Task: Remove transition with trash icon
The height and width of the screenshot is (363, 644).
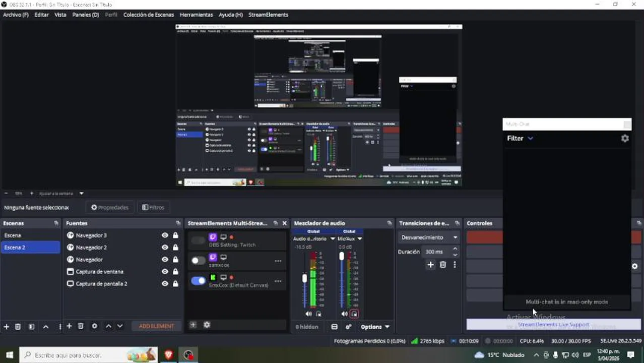Action: 443,265
